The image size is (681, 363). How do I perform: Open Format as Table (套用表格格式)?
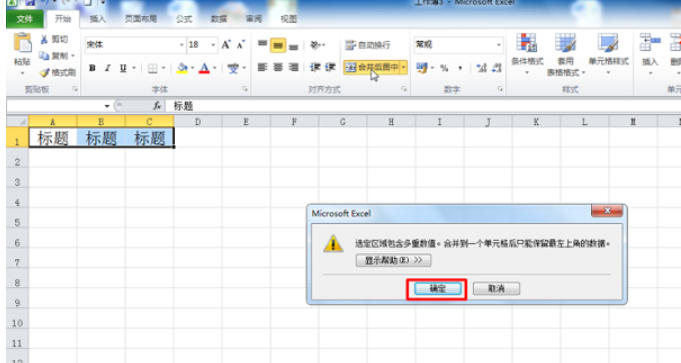pyautogui.click(x=565, y=54)
